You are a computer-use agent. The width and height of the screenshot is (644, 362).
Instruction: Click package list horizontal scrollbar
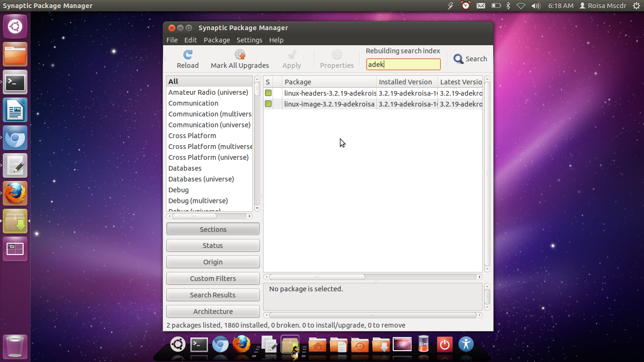(317, 277)
